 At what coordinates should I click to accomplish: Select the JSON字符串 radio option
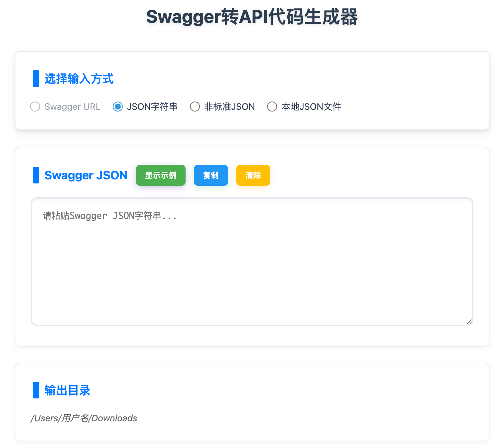click(118, 107)
